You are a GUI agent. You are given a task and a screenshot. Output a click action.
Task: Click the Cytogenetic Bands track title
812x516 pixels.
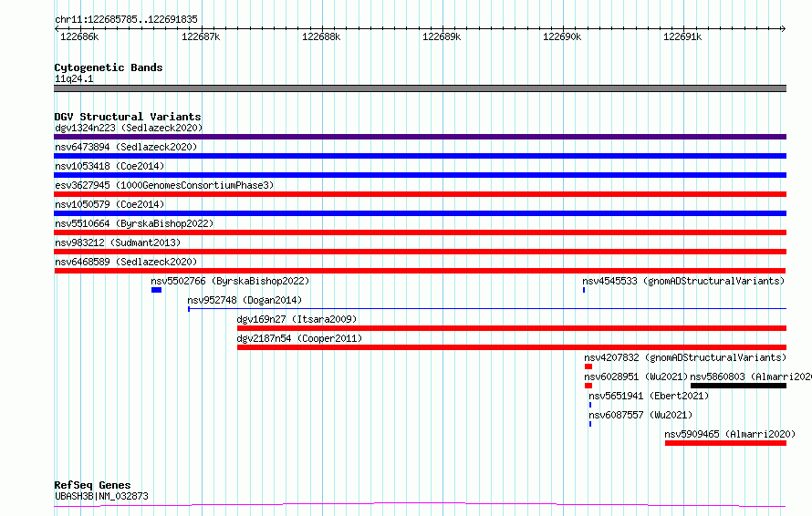tap(109, 67)
